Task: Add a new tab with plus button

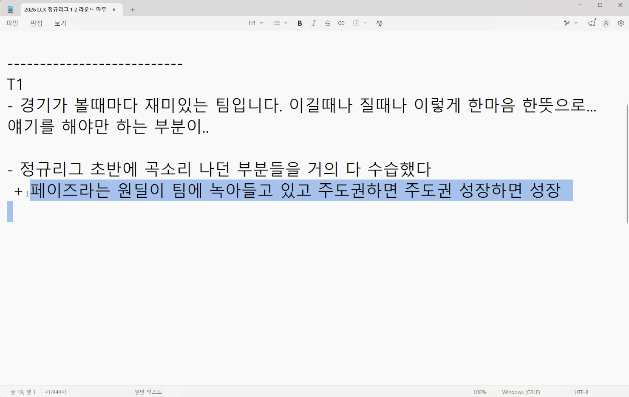Action: pos(132,10)
